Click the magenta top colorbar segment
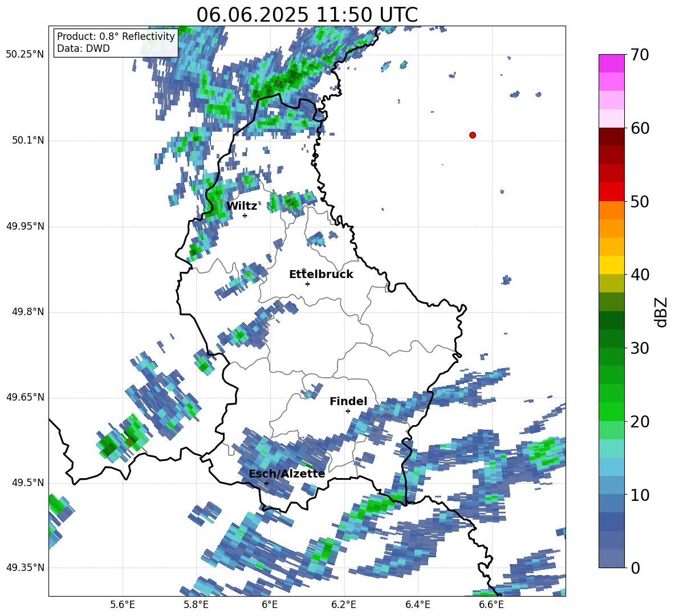 (x=612, y=63)
